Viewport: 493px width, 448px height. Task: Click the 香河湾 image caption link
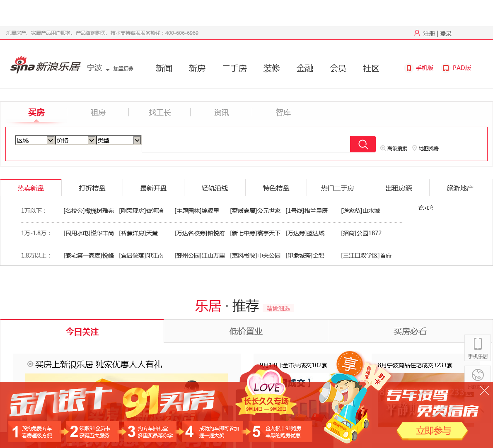426,208
